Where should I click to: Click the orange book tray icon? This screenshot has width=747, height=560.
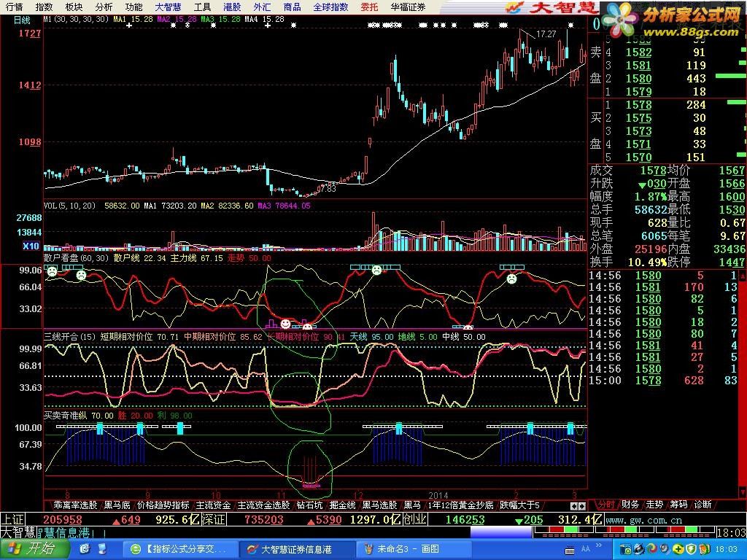703,549
